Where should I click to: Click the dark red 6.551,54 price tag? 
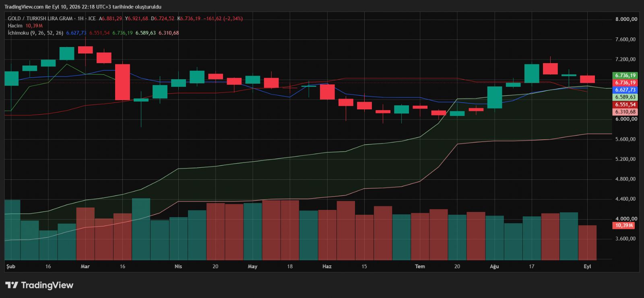[625, 105]
